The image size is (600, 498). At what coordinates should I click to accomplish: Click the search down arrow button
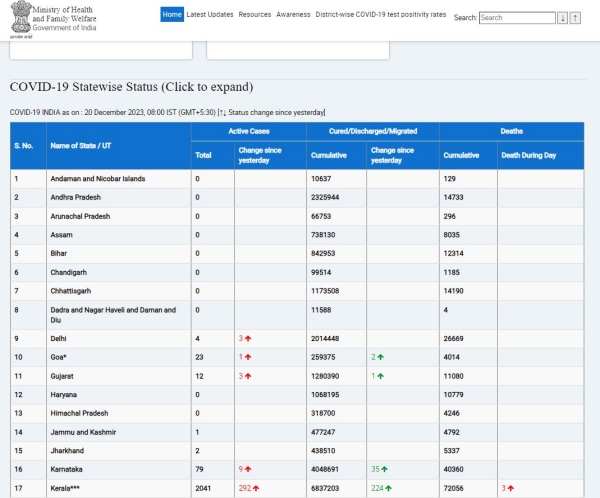[562, 18]
